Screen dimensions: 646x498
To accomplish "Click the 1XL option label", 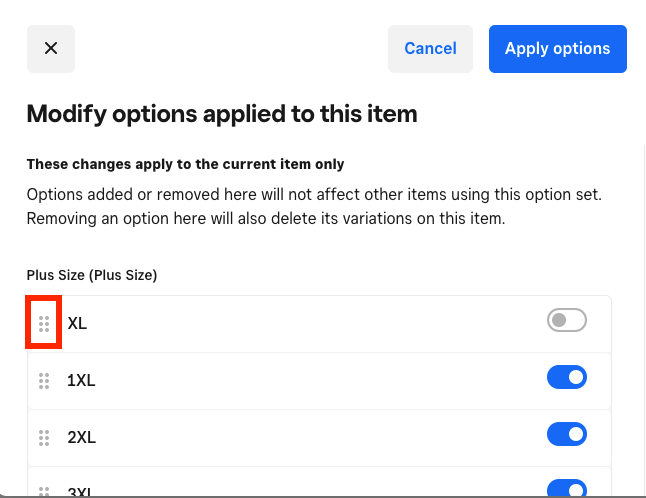I will (x=81, y=380).
